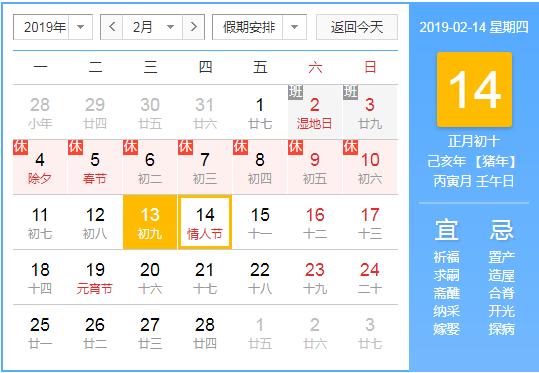The image size is (539, 373).
Task: Expand the 2月 month dropdown
Action: click(x=152, y=27)
